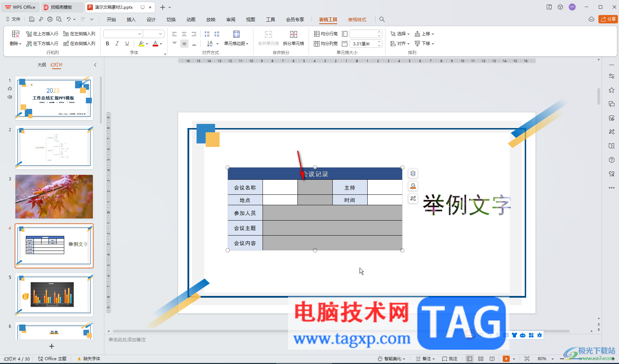Click the save document icon

(32, 20)
